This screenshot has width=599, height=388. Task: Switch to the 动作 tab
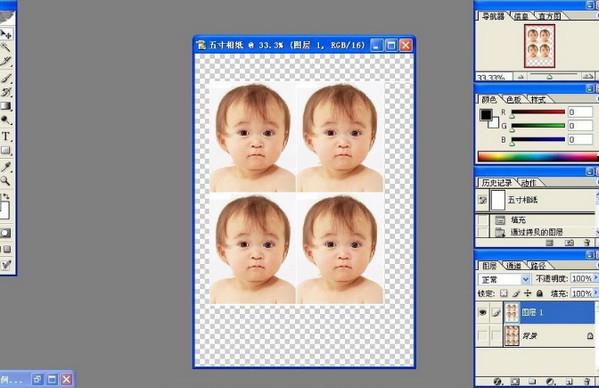click(x=529, y=183)
